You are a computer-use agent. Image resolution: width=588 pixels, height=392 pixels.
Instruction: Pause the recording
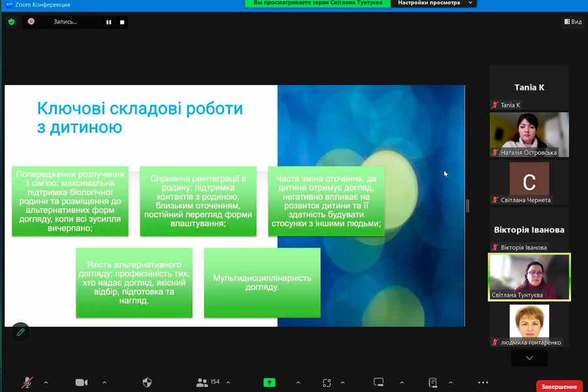pos(108,22)
